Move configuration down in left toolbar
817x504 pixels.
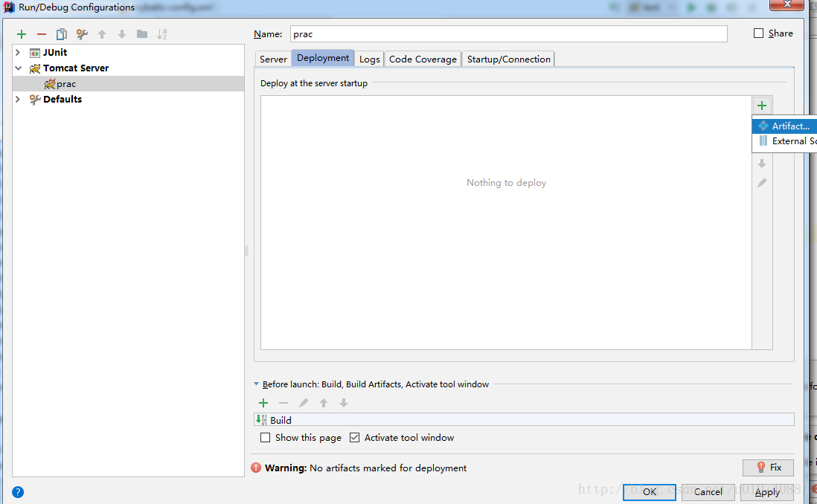(122, 34)
